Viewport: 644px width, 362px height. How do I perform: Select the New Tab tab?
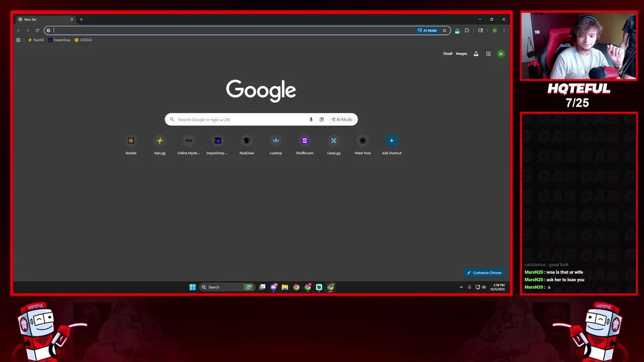tap(45, 20)
